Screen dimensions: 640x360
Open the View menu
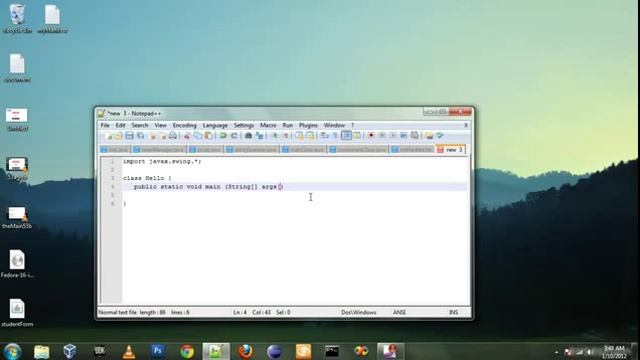(160, 125)
